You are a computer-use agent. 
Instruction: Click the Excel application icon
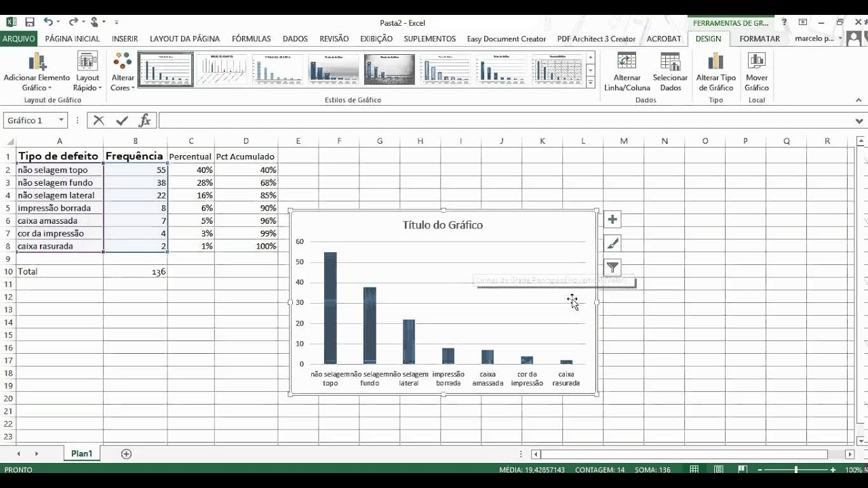[11, 22]
